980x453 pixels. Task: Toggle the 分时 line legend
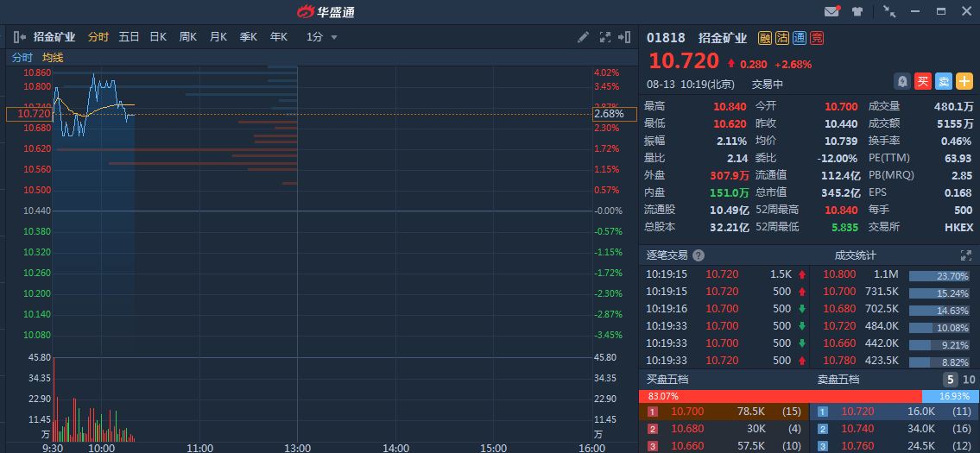[22, 58]
